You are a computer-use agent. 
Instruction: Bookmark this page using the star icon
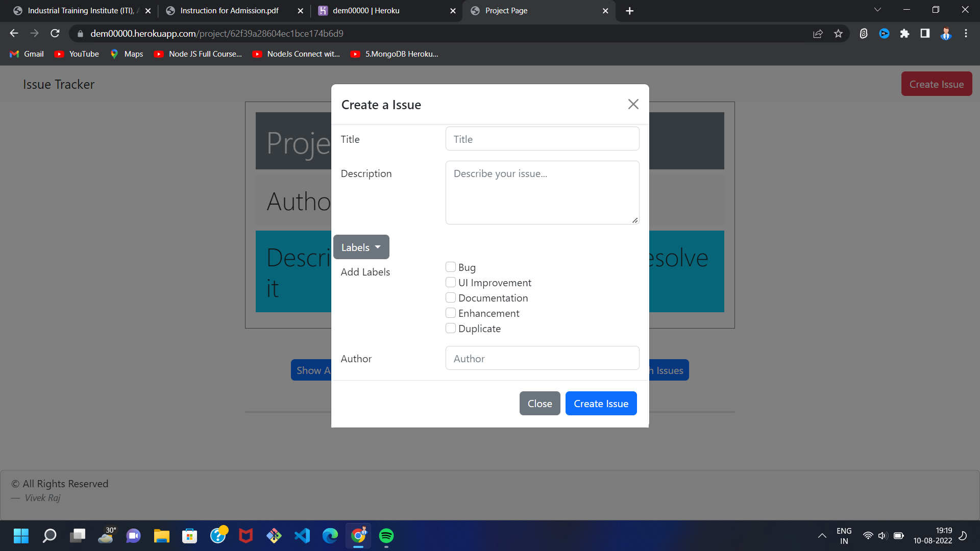coord(838,33)
